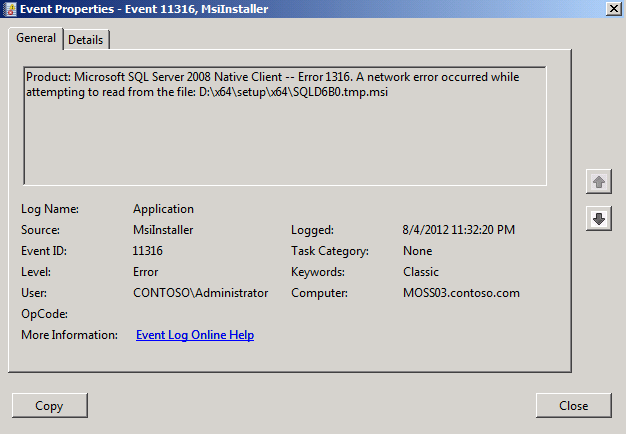
Task: Click the 'Source:' label
Action: point(40,230)
